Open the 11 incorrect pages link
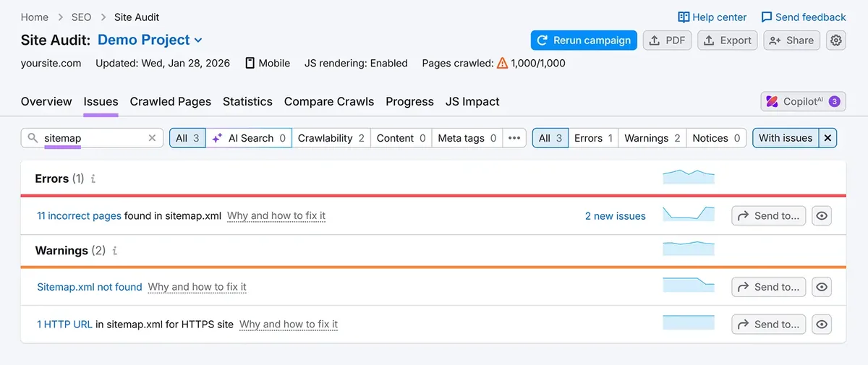The height and width of the screenshot is (365, 868). click(79, 215)
